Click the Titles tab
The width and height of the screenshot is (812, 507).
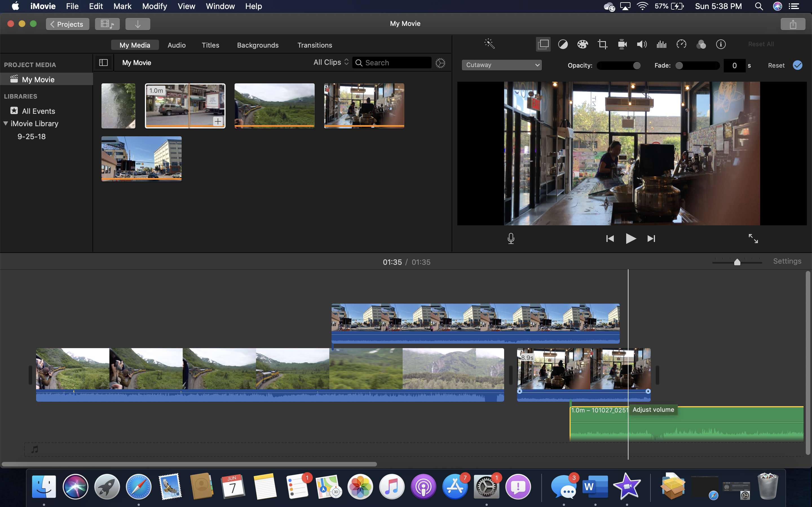point(210,45)
